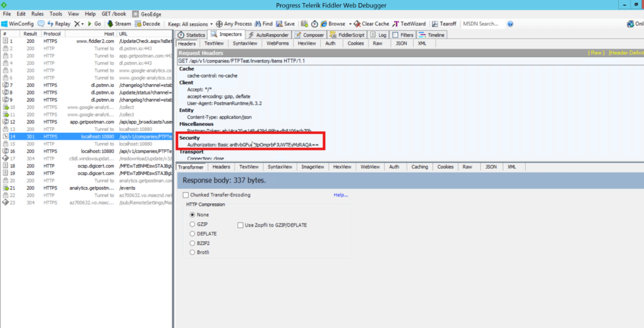This screenshot has height=328, width=644.
Task: Click the Help... link
Action: coord(341,195)
